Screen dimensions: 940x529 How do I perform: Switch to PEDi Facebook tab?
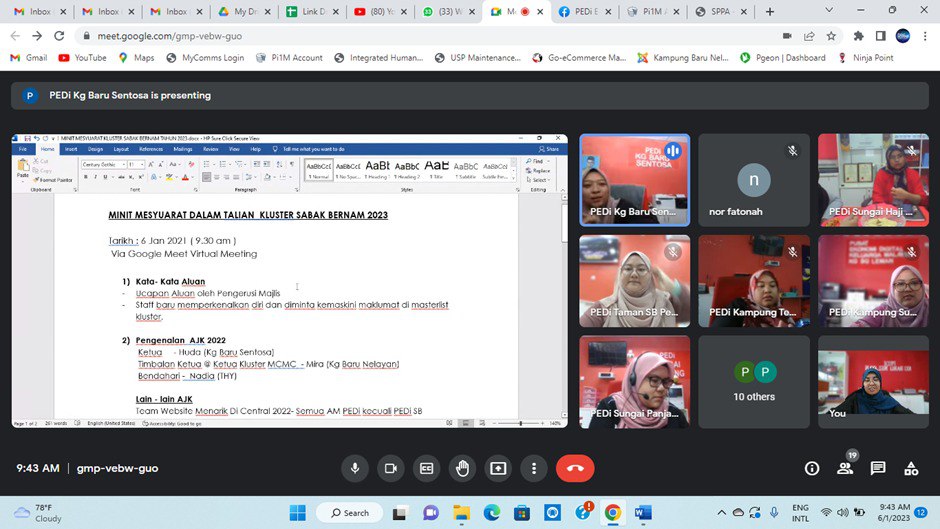[585, 11]
